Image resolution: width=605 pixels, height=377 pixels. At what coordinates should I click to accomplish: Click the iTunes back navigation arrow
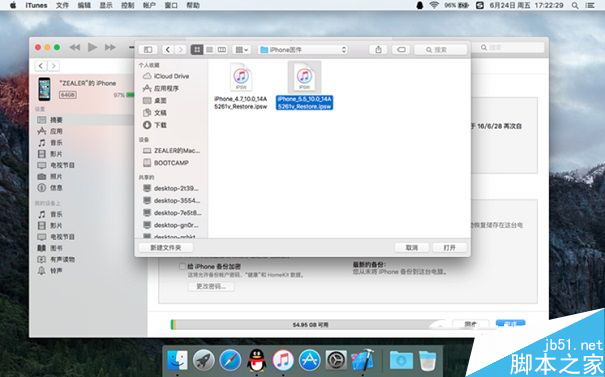tap(41, 66)
